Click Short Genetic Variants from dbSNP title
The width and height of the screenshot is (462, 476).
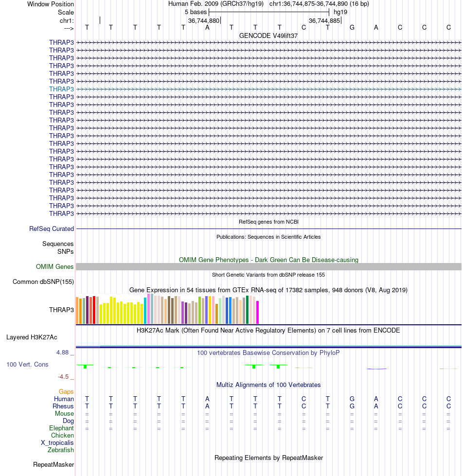tap(268, 275)
